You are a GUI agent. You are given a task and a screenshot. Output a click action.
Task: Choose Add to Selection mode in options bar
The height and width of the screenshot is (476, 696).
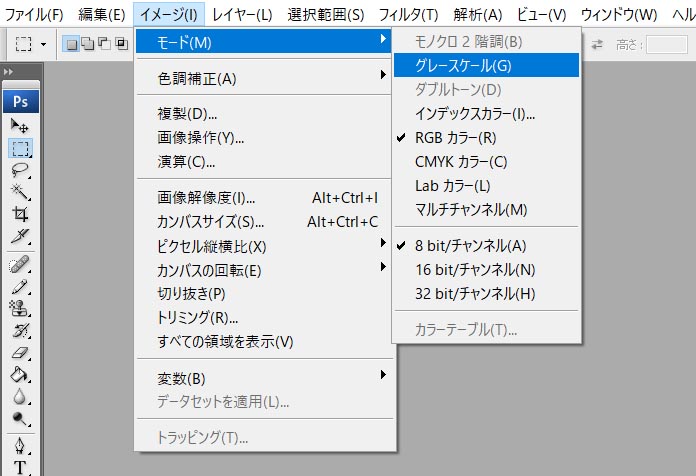(x=88, y=44)
